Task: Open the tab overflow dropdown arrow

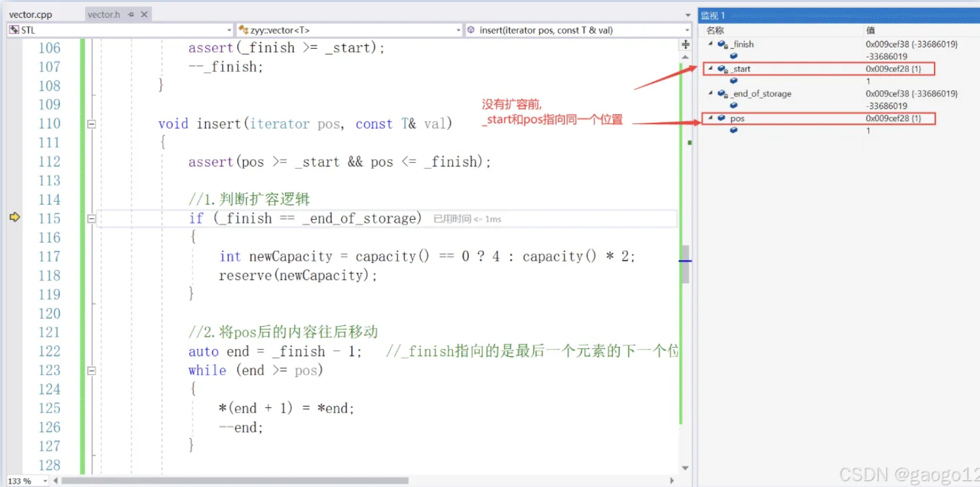Action: [687, 15]
